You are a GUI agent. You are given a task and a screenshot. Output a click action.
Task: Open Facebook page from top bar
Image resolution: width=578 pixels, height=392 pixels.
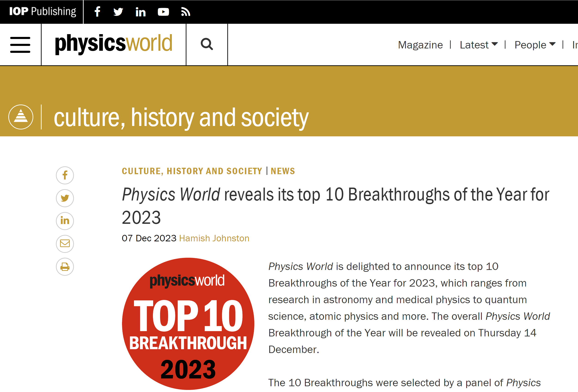tap(97, 12)
